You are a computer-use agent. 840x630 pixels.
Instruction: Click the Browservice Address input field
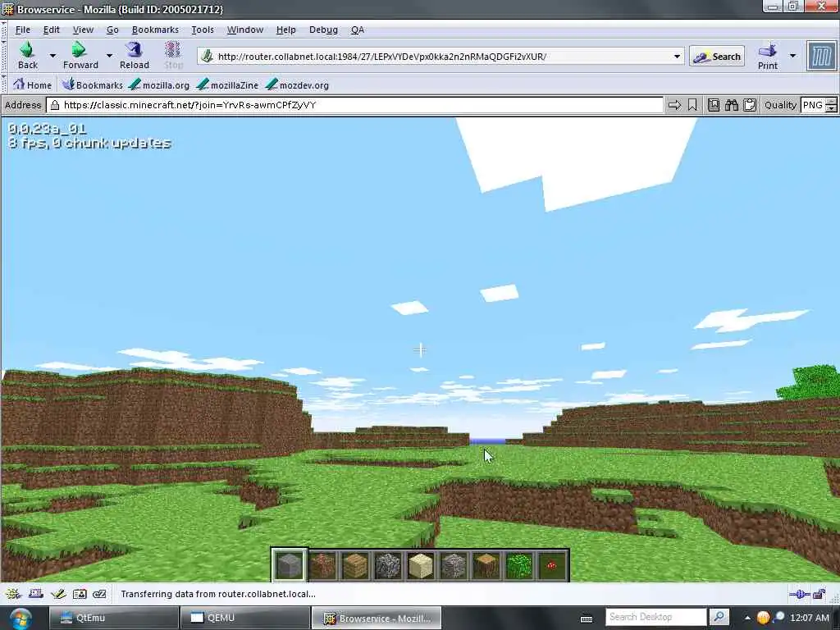(x=354, y=105)
